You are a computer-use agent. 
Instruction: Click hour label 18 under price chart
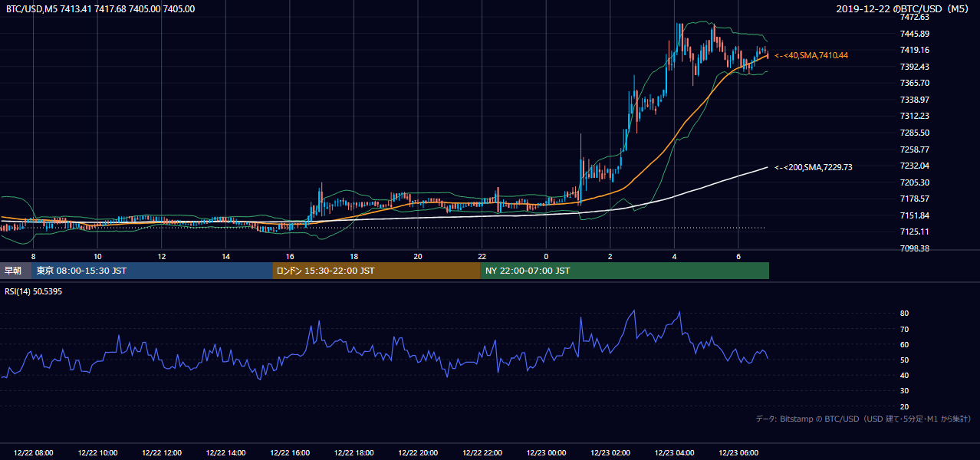point(354,256)
